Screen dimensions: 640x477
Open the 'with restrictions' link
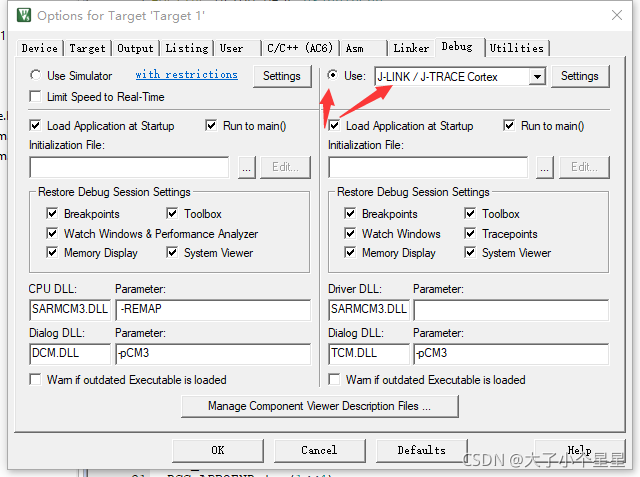click(x=187, y=74)
